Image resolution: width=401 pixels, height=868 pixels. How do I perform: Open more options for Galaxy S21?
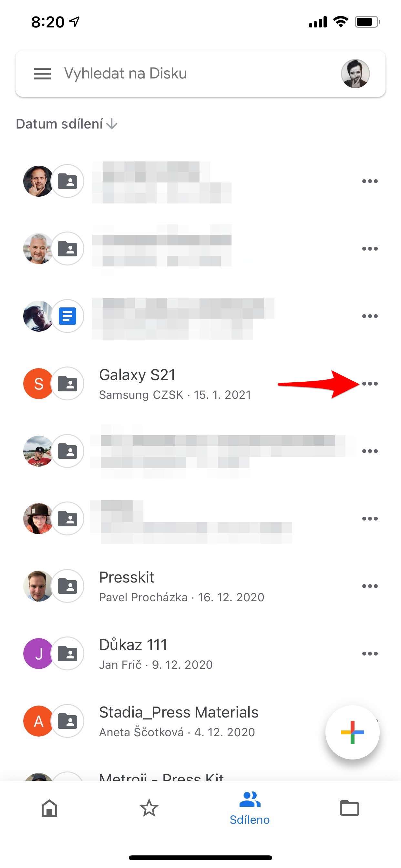pos(370,383)
